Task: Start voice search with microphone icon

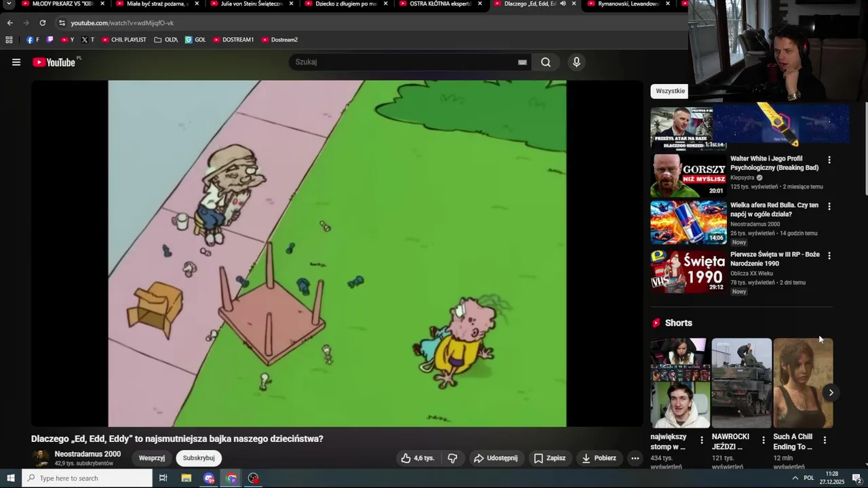Action: coord(576,62)
